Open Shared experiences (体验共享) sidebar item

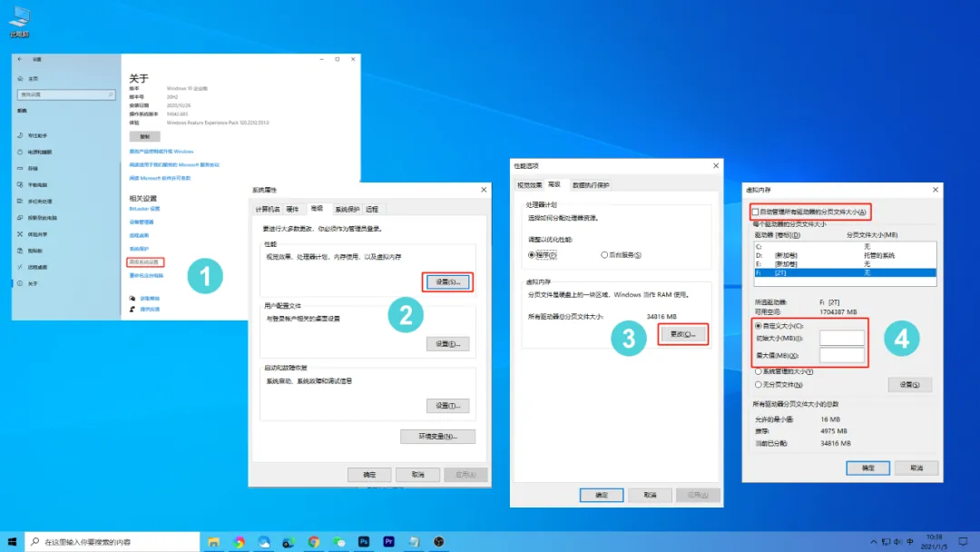(33, 234)
